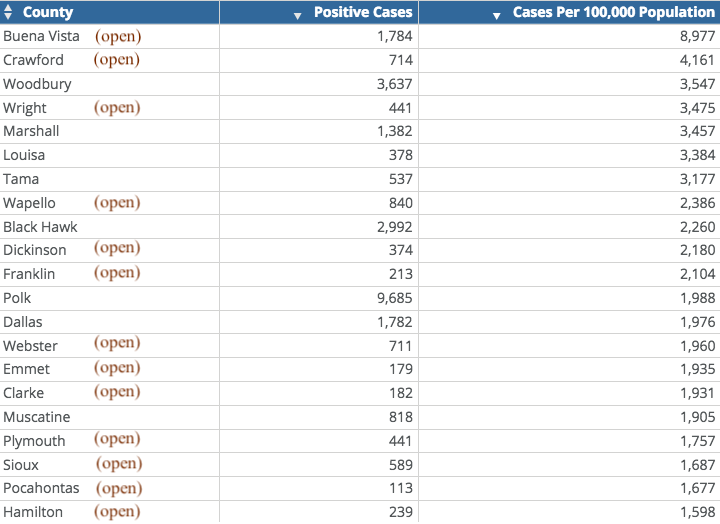Viewport: 720px width, 524px height.
Task: Sort table by County header
Action: coord(48,12)
